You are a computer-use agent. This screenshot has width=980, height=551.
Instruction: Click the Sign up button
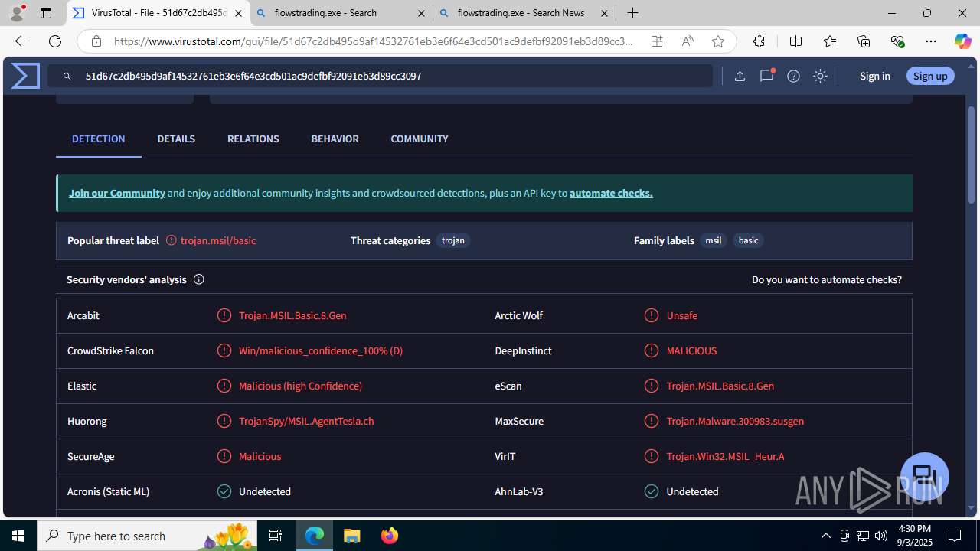click(x=930, y=76)
